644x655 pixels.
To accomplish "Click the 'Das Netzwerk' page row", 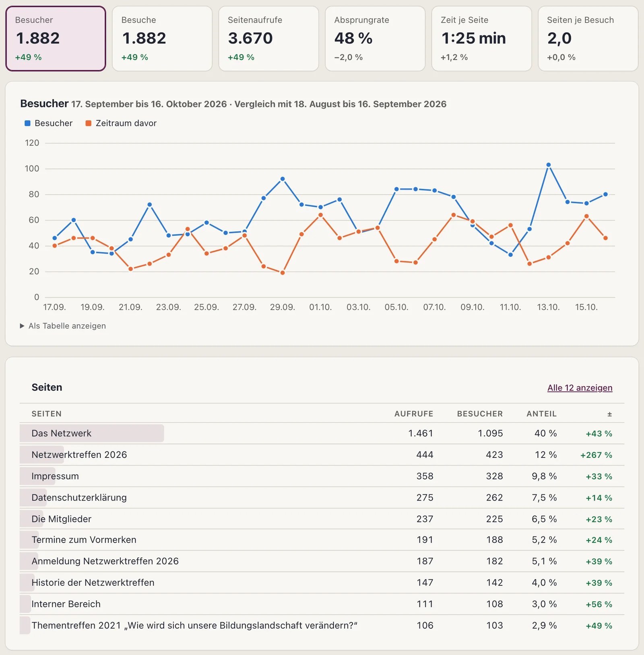I will click(x=322, y=433).
